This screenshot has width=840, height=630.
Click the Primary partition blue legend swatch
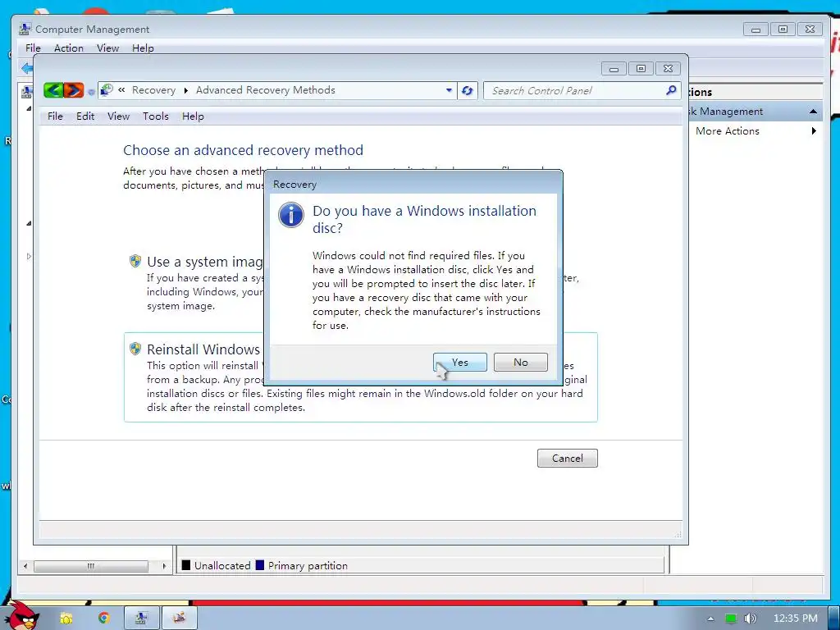click(x=260, y=565)
